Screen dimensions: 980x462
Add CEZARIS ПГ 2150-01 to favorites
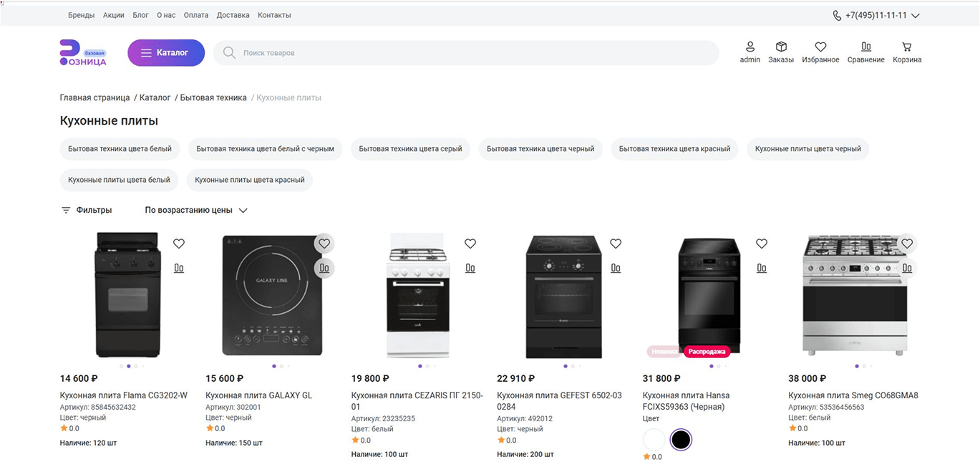470,244
